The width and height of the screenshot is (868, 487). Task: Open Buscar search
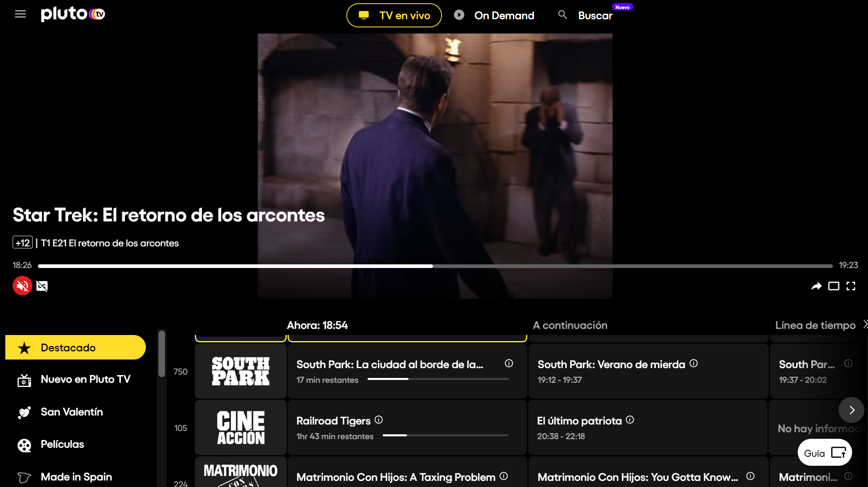(x=595, y=16)
